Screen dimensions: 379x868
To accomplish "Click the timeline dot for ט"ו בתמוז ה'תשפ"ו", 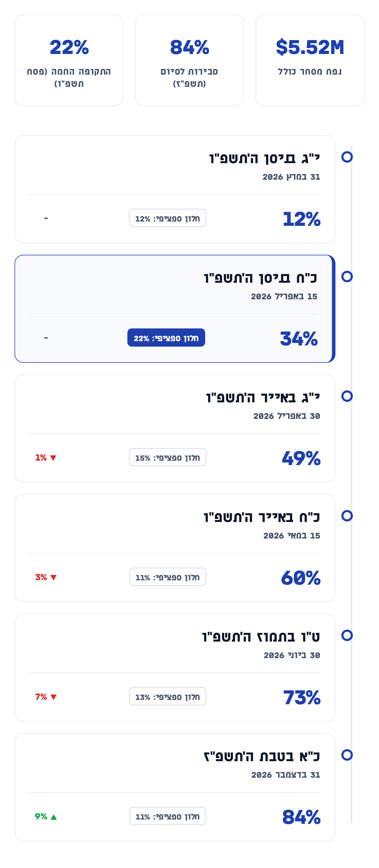I will click(347, 635).
